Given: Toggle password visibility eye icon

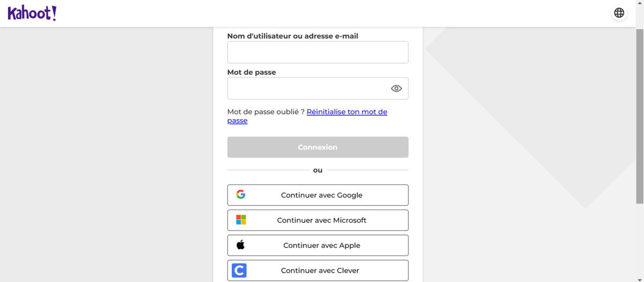Looking at the screenshot, I should point(396,88).
